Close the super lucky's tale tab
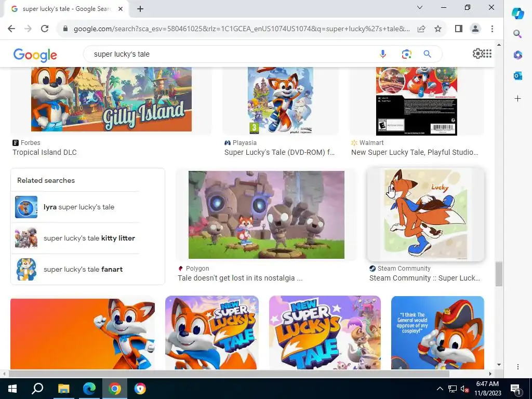532x399 pixels. pyautogui.click(x=121, y=9)
